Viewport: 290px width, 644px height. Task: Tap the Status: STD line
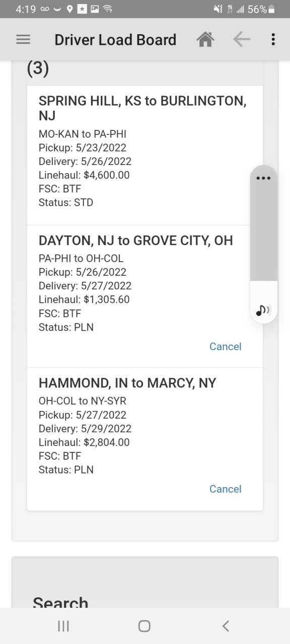point(66,203)
